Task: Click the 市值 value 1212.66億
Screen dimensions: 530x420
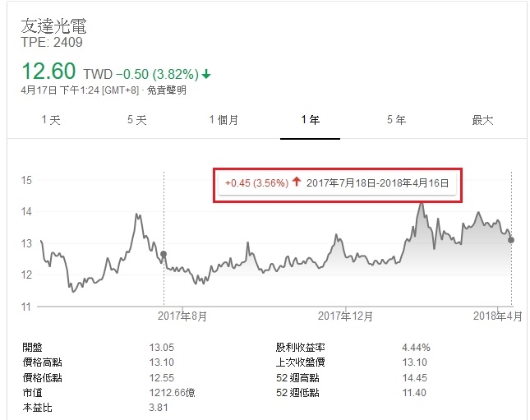Action: click(x=172, y=393)
